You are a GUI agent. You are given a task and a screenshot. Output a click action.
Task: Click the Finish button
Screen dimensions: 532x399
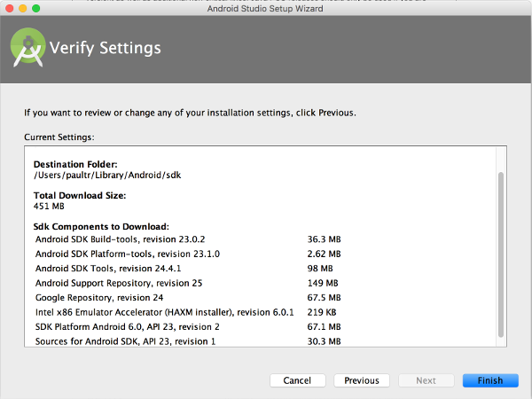tap(490, 380)
